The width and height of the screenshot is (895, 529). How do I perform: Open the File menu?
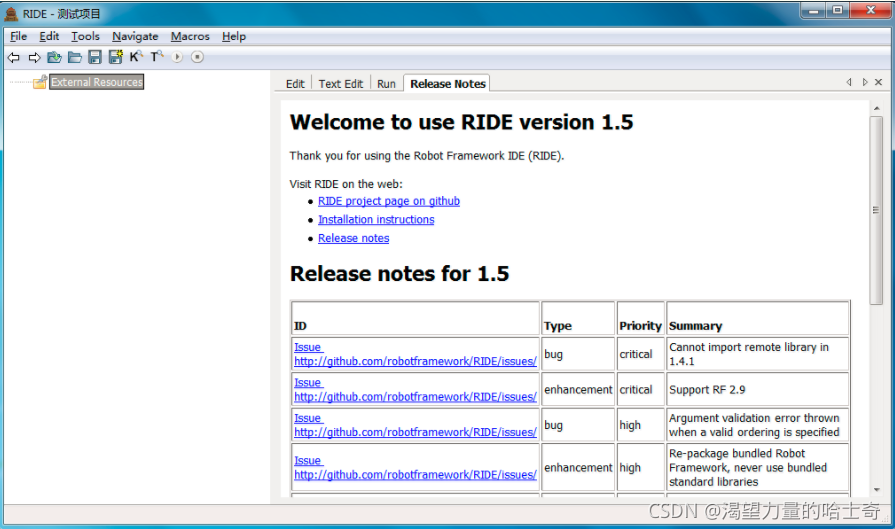tap(18, 37)
